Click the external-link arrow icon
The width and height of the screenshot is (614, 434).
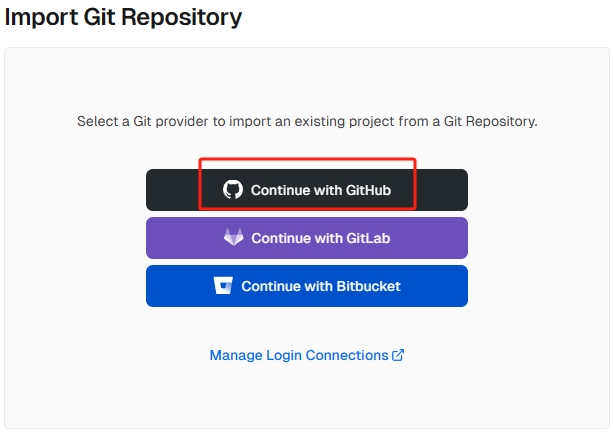click(398, 355)
